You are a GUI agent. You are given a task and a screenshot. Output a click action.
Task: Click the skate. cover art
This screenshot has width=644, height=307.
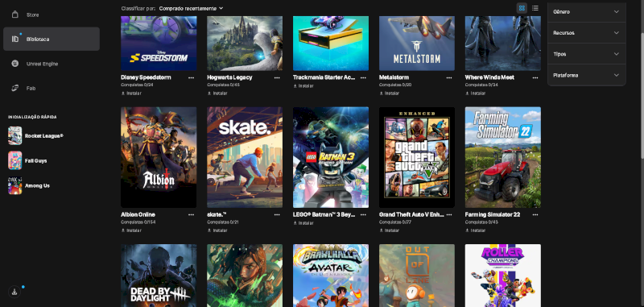click(x=245, y=157)
